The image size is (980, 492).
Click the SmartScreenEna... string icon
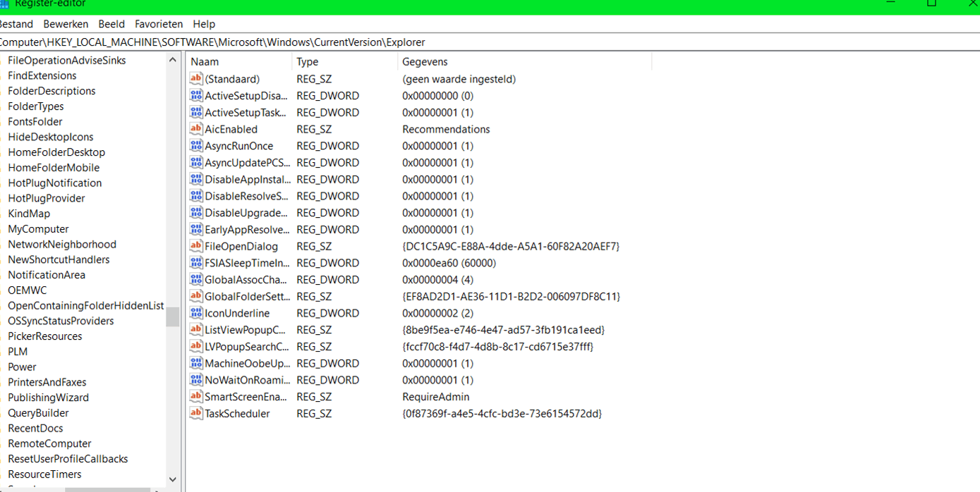(x=196, y=397)
